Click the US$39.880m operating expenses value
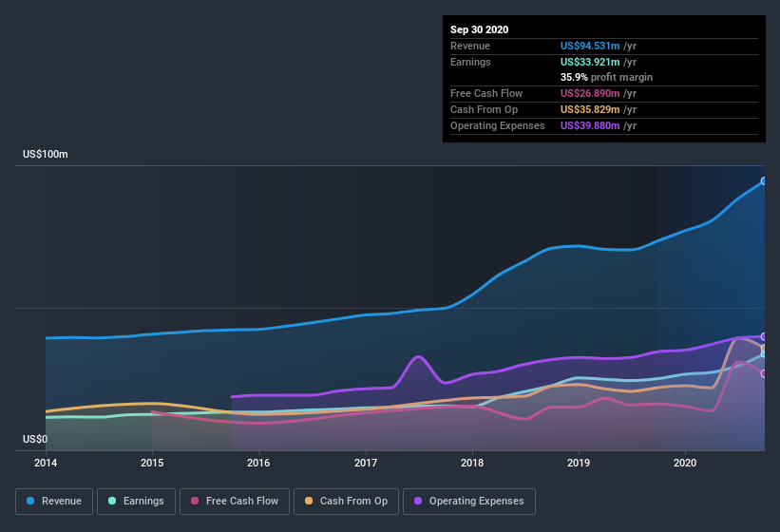This screenshot has width=780, height=532. [x=590, y=125]
